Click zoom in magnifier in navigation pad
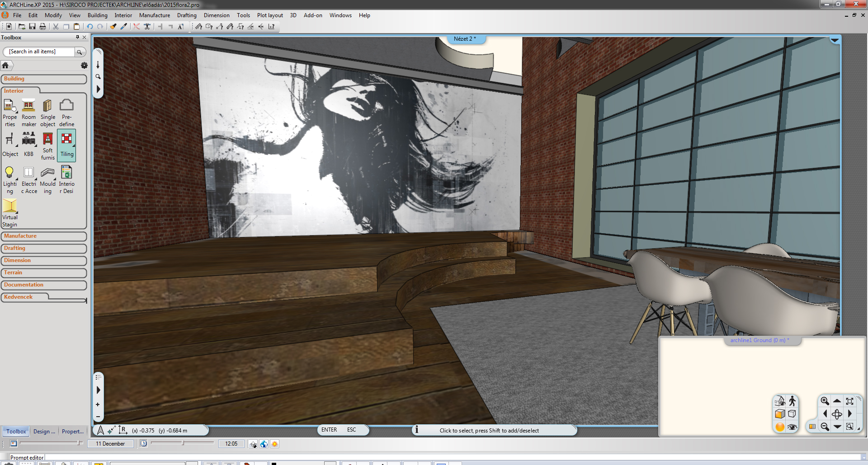The width and height of the screenshot is (868, 465). [825, 401]
